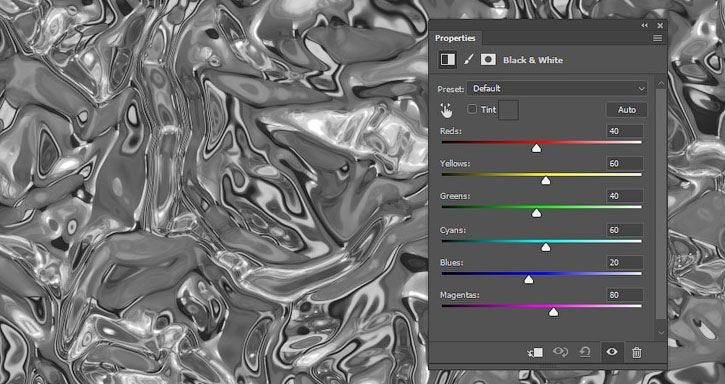This screenshot has height=384, width=725.
Task: Click the Reds value field showing 40
Action: click(x=625, y=131)
